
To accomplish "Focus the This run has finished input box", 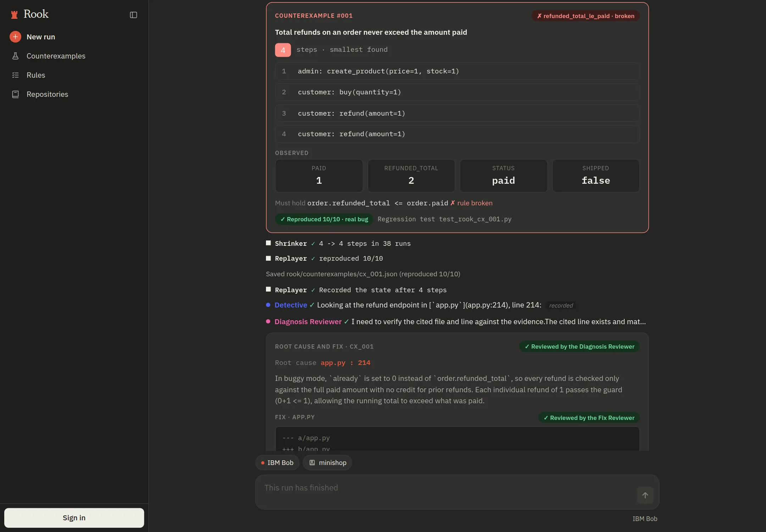I will (457, 492).
